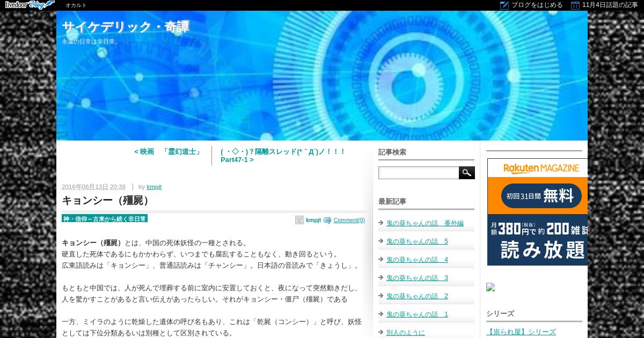The height and width of the screenshot is (338, 644).
Task: Click arrow icon beside 鬼の葵ちゃんの話 番外編
Action: pyautogui.click(x=380, y=223)
